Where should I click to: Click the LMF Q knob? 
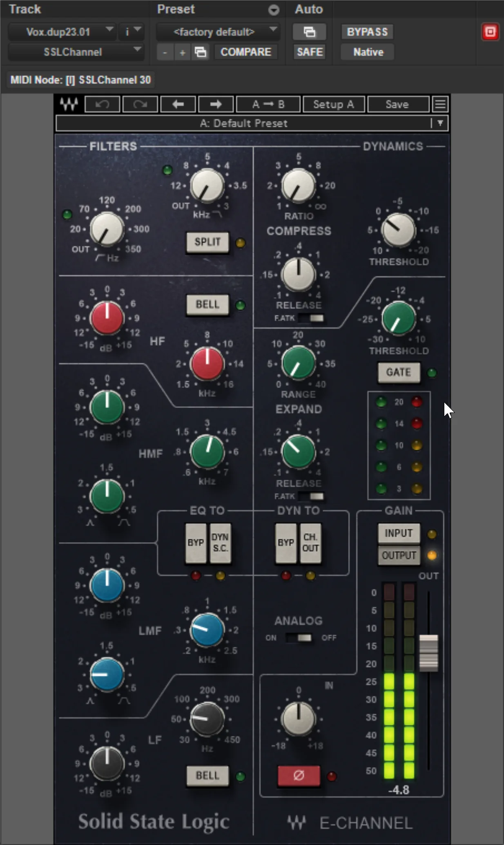tap(107, 675)
